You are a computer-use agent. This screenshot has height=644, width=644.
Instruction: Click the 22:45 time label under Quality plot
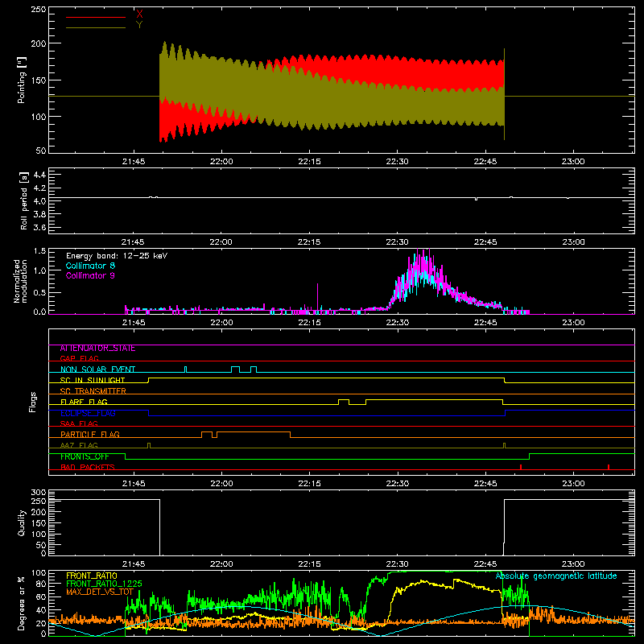click(x=485, y=564)
